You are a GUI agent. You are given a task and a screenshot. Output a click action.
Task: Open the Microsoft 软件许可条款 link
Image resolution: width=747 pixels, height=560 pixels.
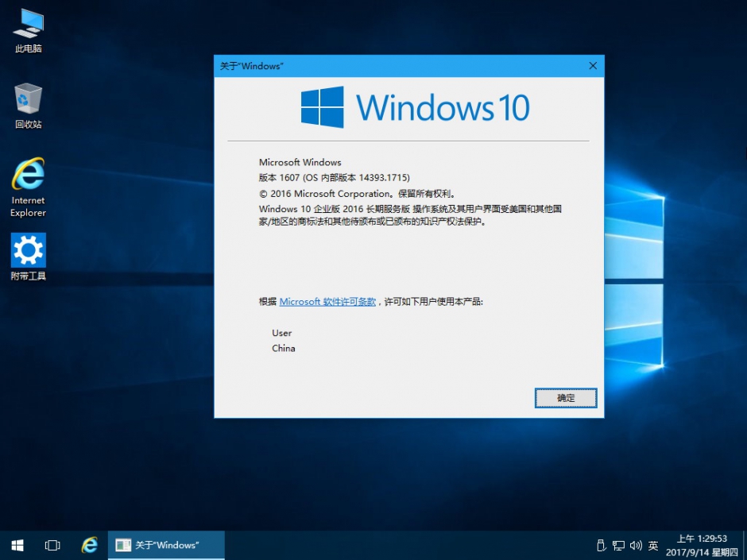pyautogui.click(x=327, y=301)
